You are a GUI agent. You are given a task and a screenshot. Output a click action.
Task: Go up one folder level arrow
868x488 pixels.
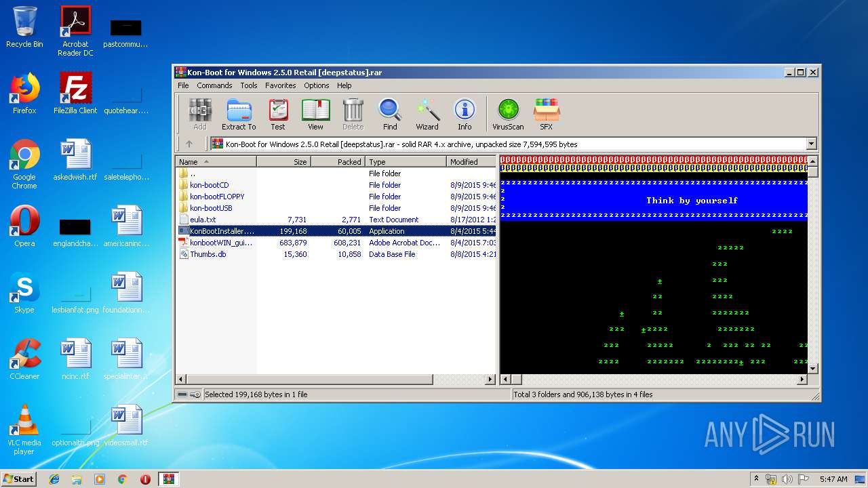click(189, 144)
